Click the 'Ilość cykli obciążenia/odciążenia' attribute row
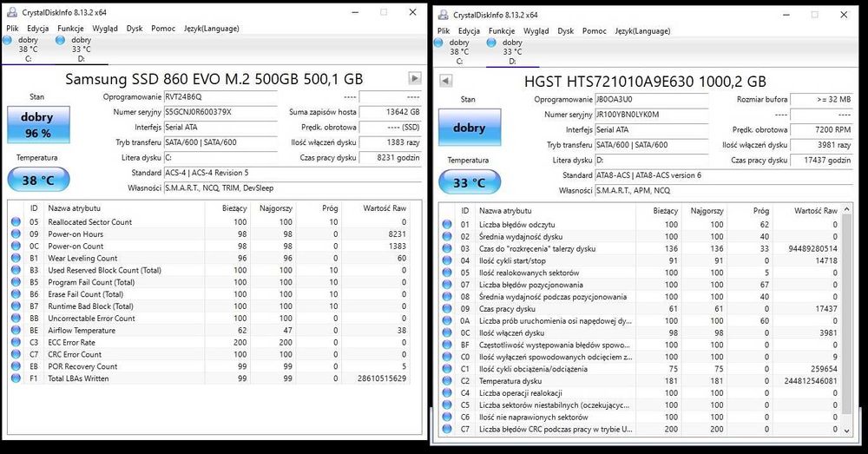868x454 pixels. (641, 369)
